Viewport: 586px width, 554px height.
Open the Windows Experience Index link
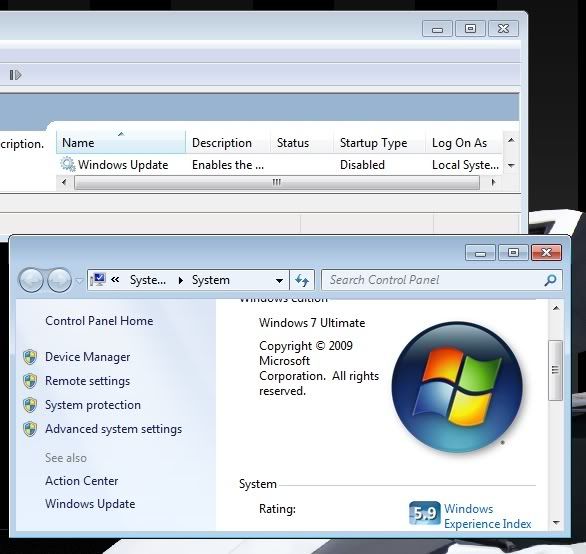tap(487, 516)
